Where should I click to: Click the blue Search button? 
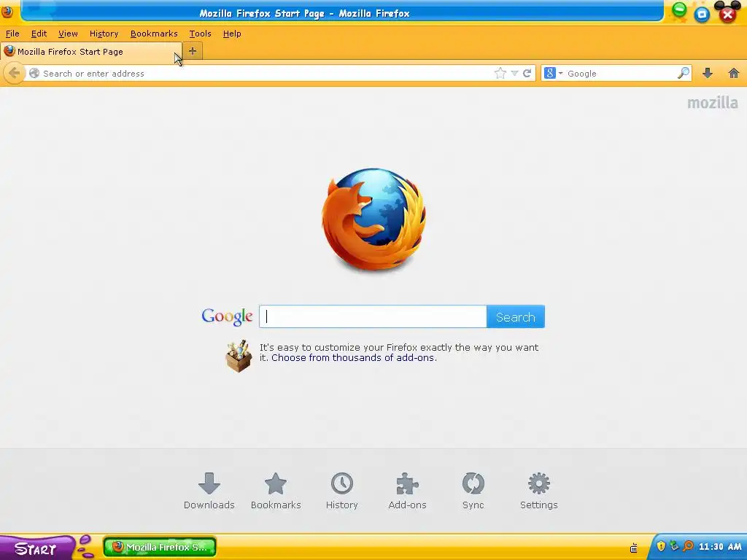516,316
